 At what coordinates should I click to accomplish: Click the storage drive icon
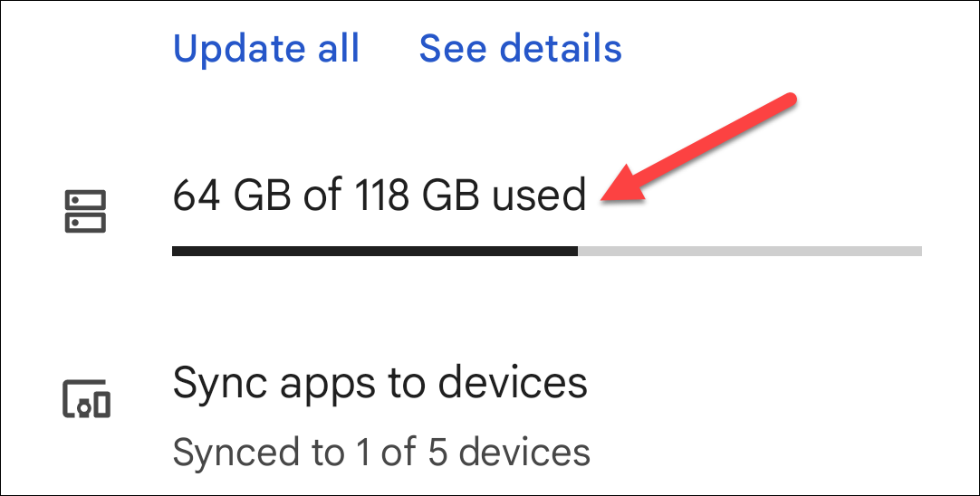[86, 211]
